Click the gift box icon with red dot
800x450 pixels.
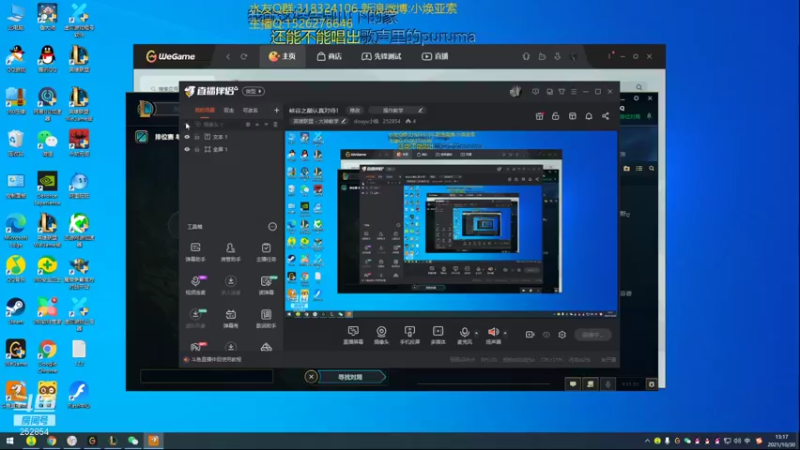coord(539,116)
